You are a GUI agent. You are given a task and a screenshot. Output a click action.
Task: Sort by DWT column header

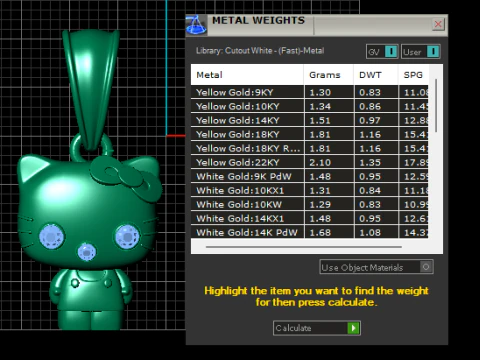pyautogui.click(x=376, y=75)
